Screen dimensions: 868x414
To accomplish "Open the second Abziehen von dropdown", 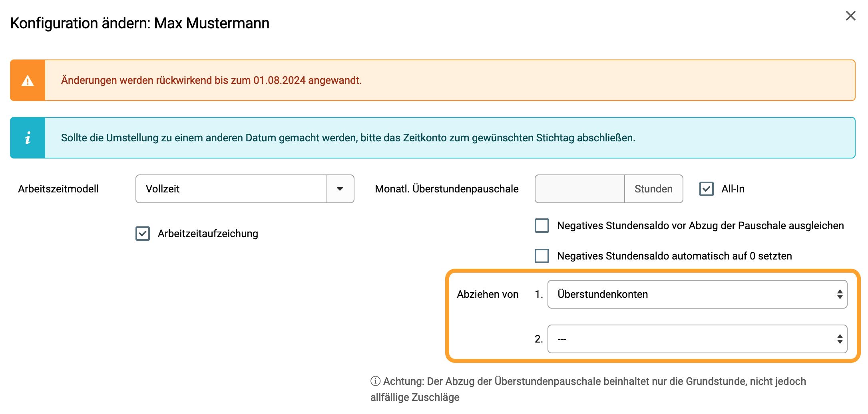I will tap(697, 339).
